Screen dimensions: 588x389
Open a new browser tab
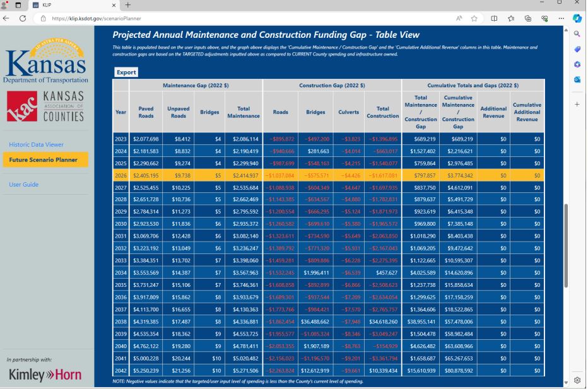[130, 5]
